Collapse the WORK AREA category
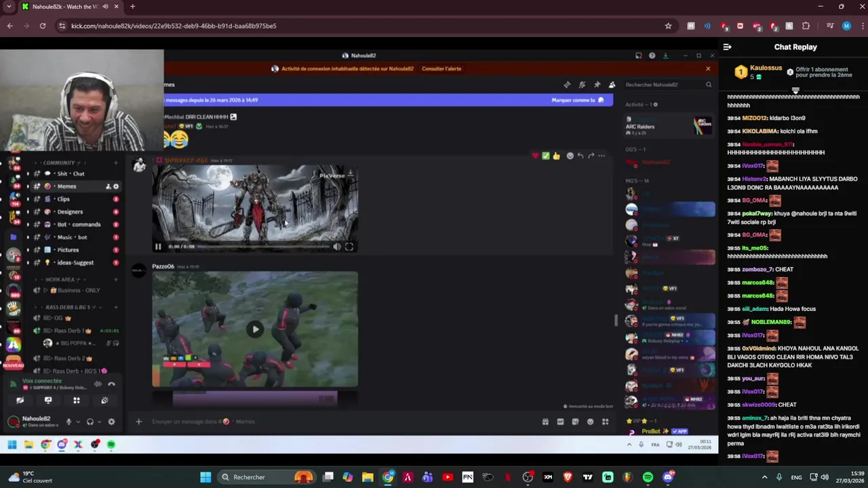This screenshot has width=868, height=488. [58, 279]
